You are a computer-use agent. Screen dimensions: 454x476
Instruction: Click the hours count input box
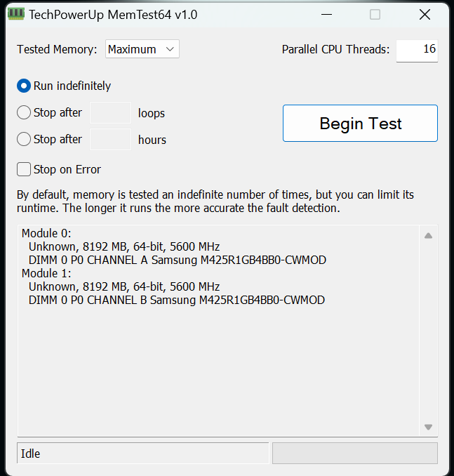tap(110, 139)
